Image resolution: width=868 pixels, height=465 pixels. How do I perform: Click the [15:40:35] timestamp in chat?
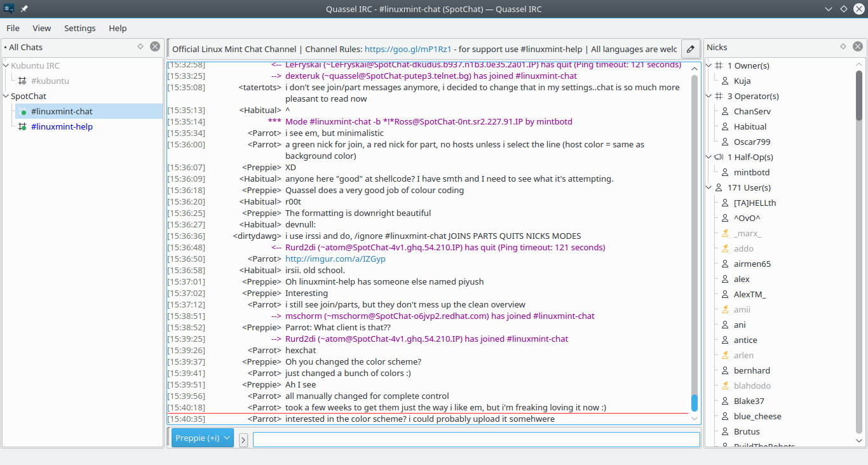coord(186,419)
